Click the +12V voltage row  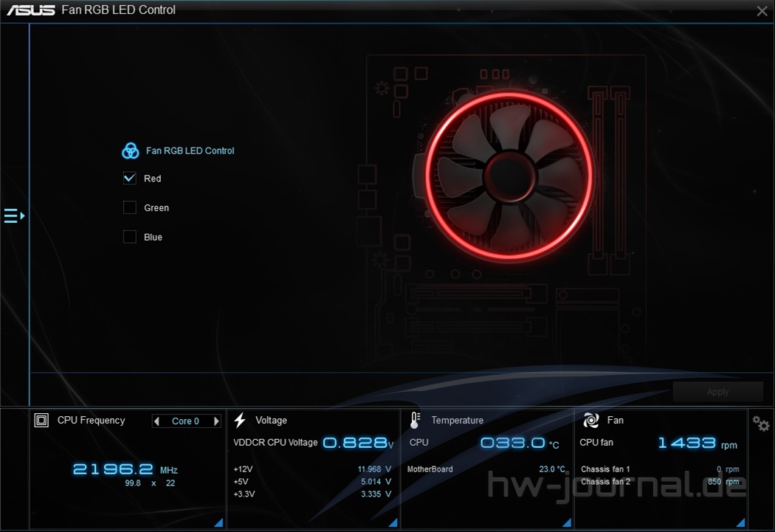(312, 469)
